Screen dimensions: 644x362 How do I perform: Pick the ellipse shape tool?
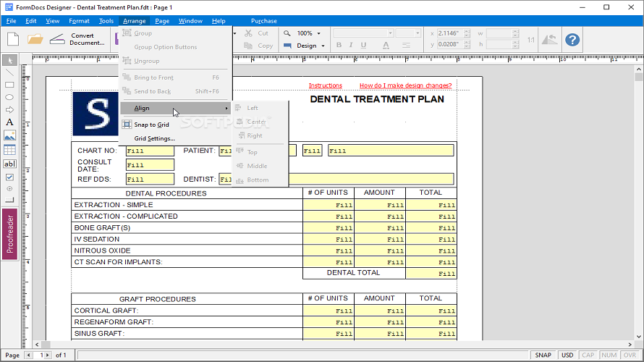tap(9, 97)
